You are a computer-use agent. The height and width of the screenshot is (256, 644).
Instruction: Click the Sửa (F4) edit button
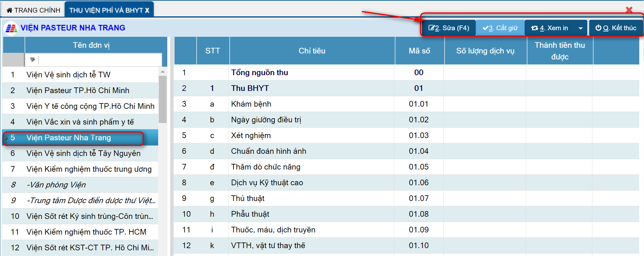pyautogui.click(x=449, y=28)
